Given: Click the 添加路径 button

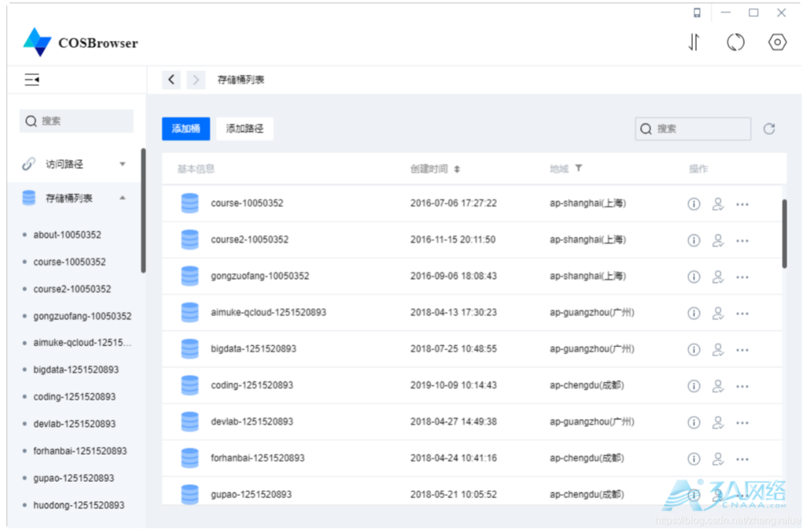Looking at the screenshot, I should [x=244, y=128].
